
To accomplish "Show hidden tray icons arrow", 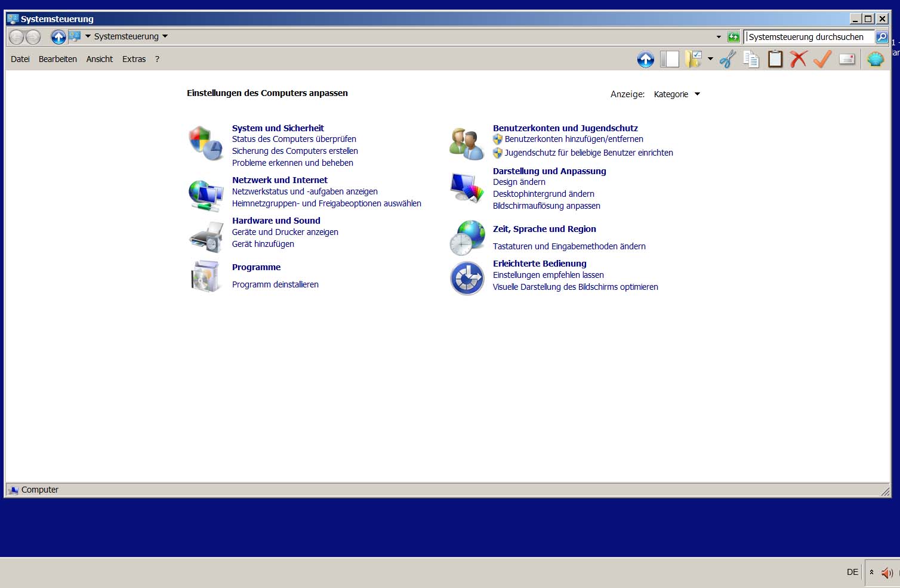I will coord(871,572).
